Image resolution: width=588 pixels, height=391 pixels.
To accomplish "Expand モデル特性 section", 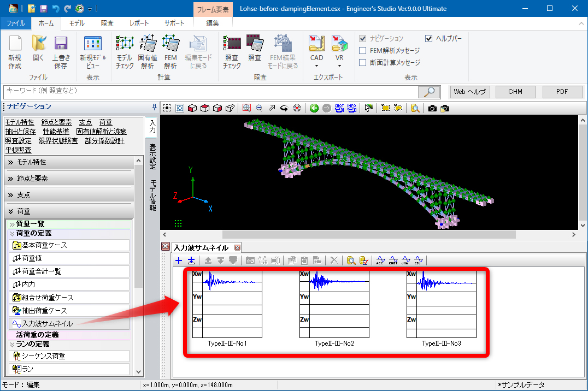I will 70,162.
